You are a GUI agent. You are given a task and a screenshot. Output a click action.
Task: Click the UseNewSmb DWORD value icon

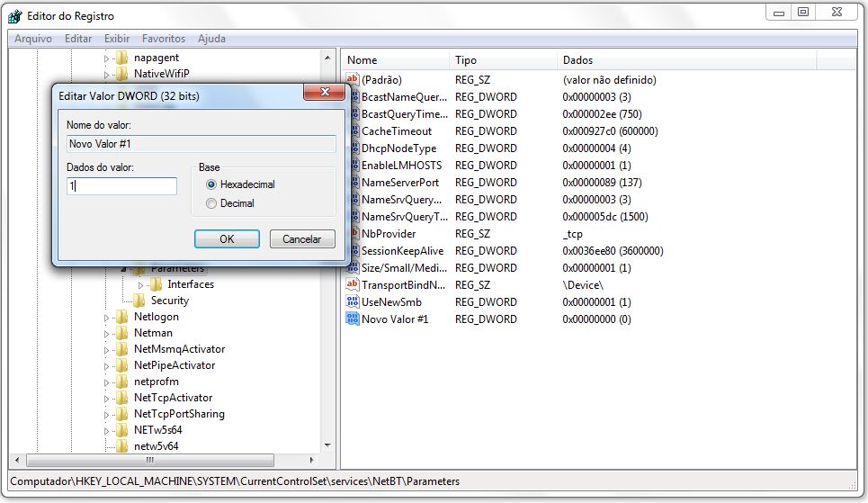(x=352, y=302)
